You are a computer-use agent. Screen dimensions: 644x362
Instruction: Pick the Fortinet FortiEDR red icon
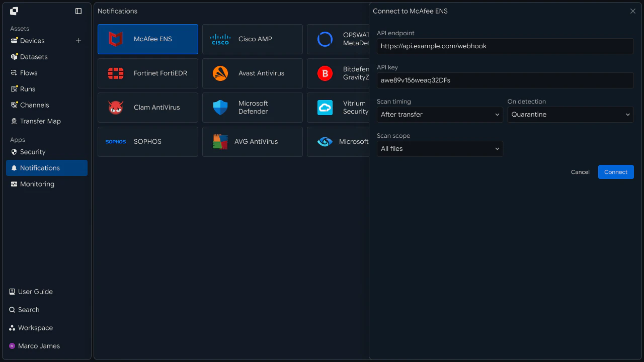[116, 73]
